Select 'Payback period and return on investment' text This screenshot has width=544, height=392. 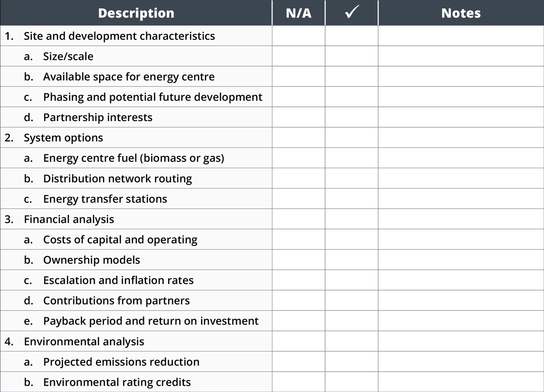tap(151, 321)
